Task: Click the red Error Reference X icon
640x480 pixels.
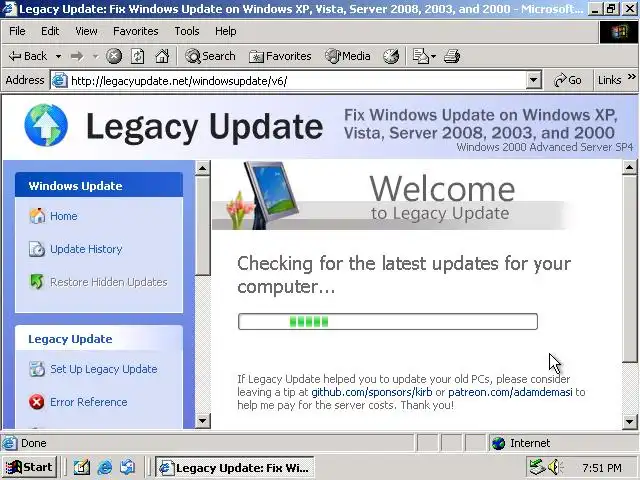Action: point(37,402)
